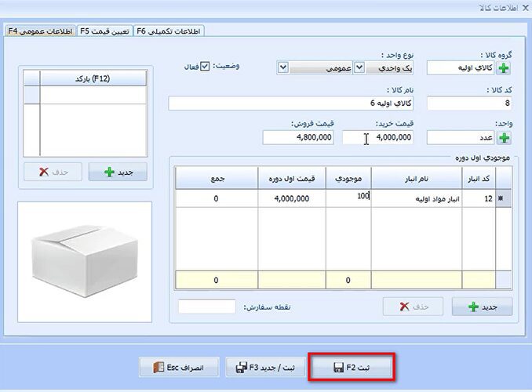Screen dimensions: 532x392
Task: Click the انصراف Esc cancel button
Action: [x=179, y=367]
